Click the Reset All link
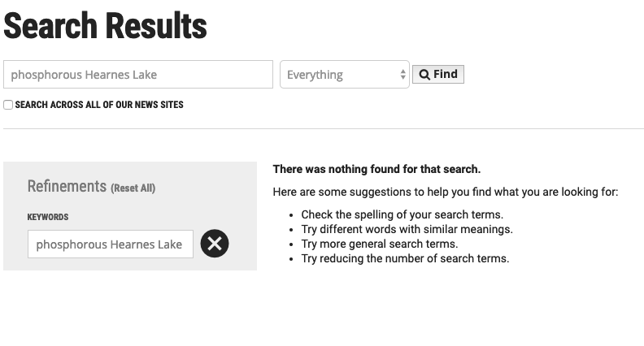644x346 pixels. point(133,188)
